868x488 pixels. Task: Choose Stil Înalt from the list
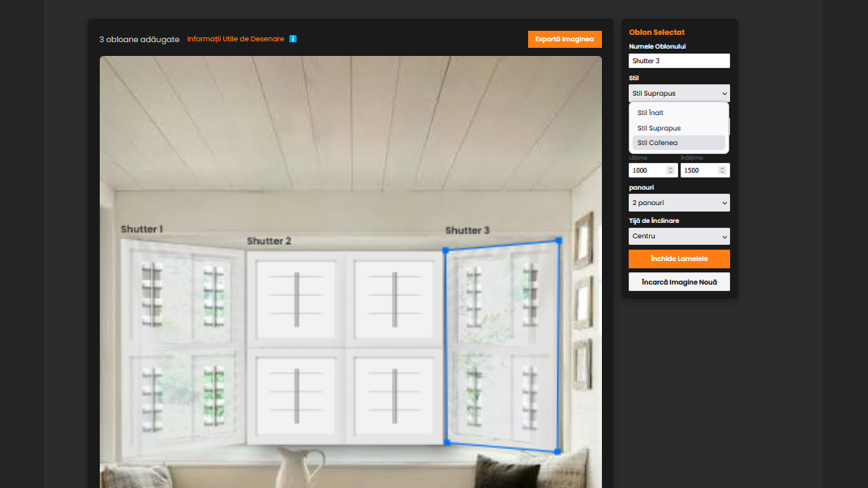679,113
